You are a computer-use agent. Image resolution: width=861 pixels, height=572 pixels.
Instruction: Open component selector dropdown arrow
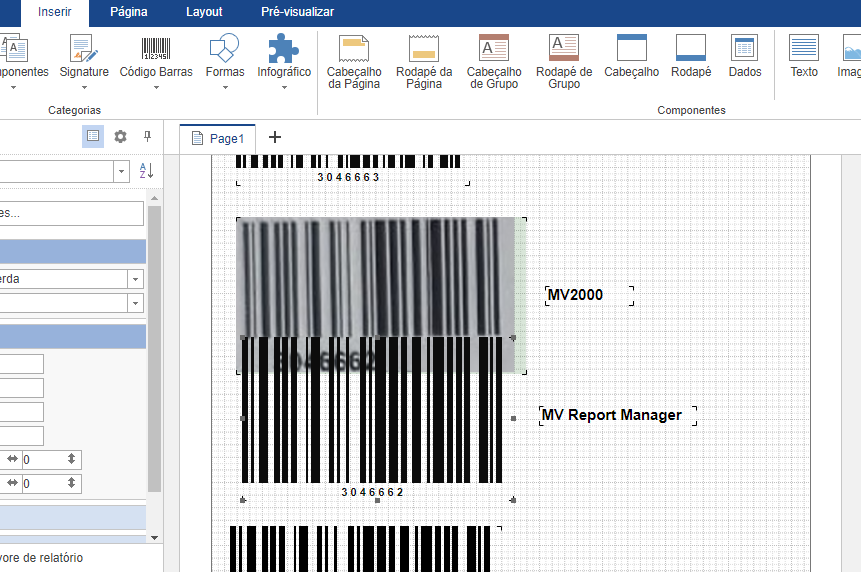click(121, 172)
